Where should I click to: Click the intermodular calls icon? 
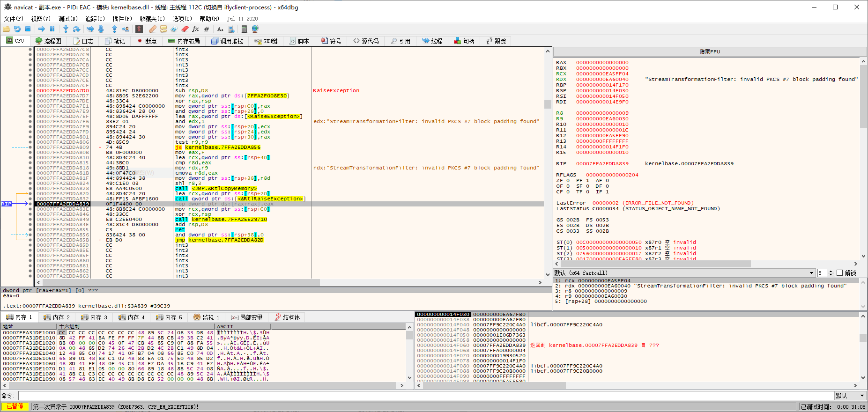coord(231,29)
